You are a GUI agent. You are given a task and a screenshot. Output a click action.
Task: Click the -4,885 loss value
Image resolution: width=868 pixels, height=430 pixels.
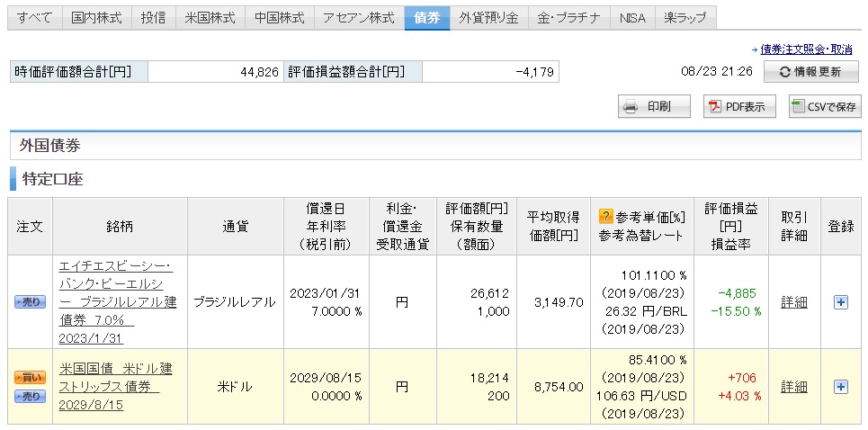click(737, 292)
